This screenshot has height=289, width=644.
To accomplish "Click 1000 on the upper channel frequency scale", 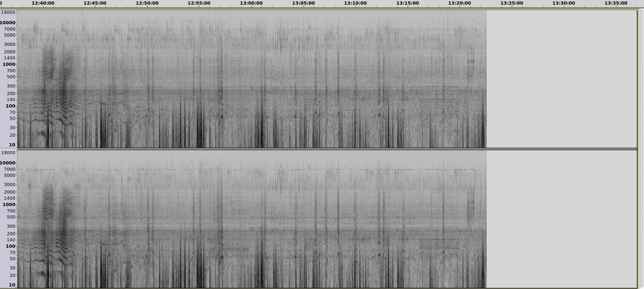I will [9, 64].
